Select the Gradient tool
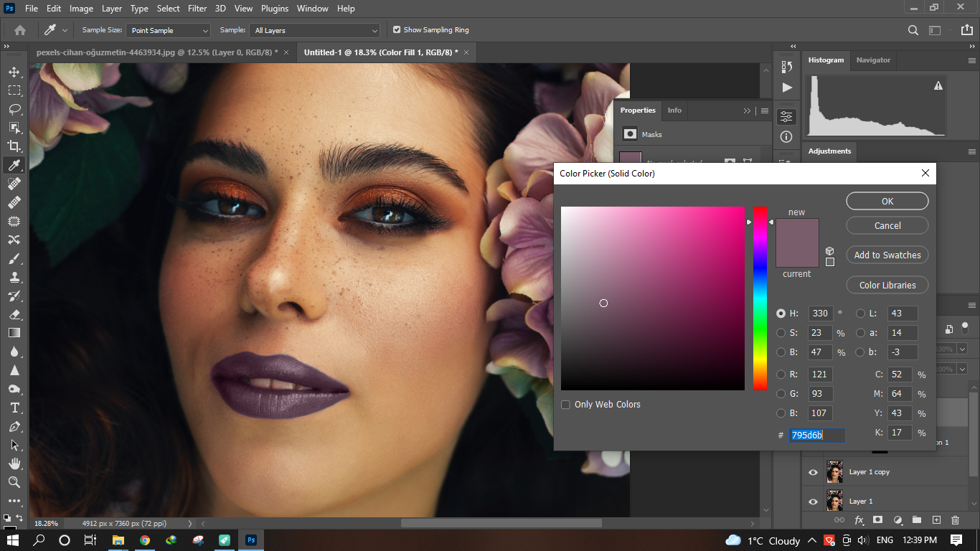Viewport: 980px width, 551px height. [x=14, y=333]
